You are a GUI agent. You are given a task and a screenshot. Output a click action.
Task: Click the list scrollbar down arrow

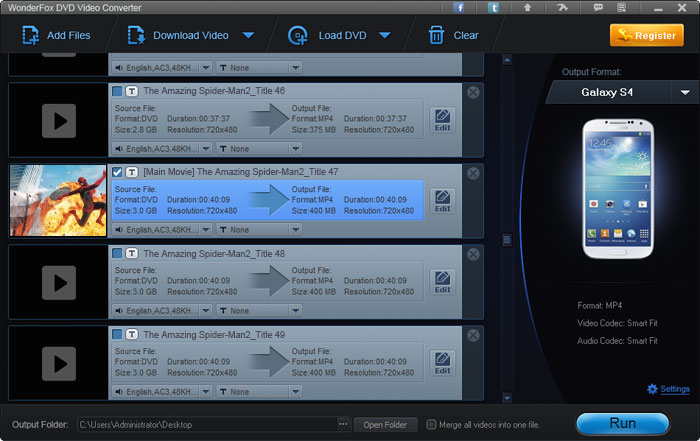point(507,397)
